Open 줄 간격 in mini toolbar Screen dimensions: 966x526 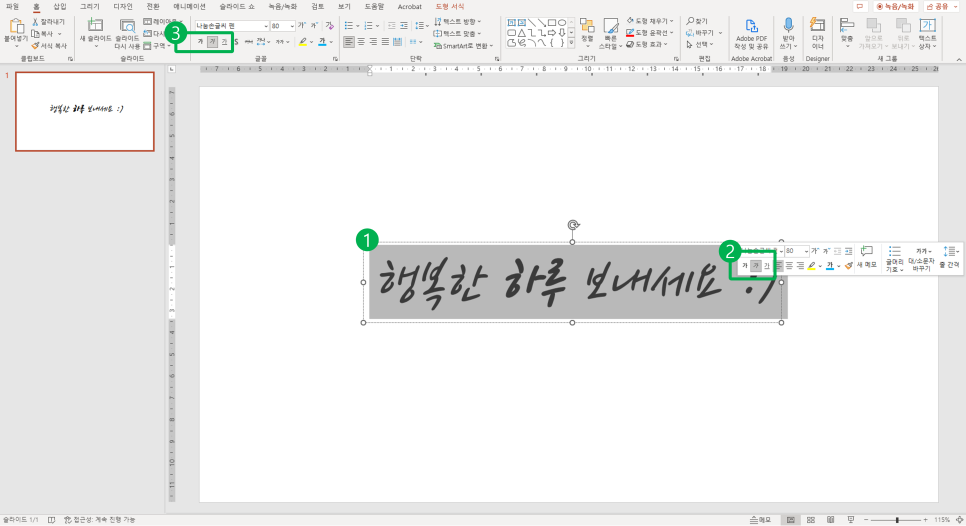click(949, 257)
